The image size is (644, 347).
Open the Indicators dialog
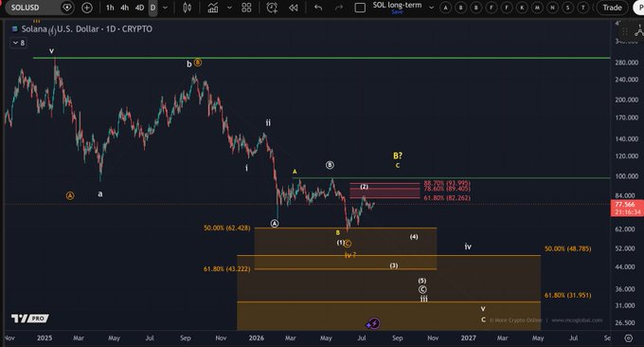(x=213, y=8)
